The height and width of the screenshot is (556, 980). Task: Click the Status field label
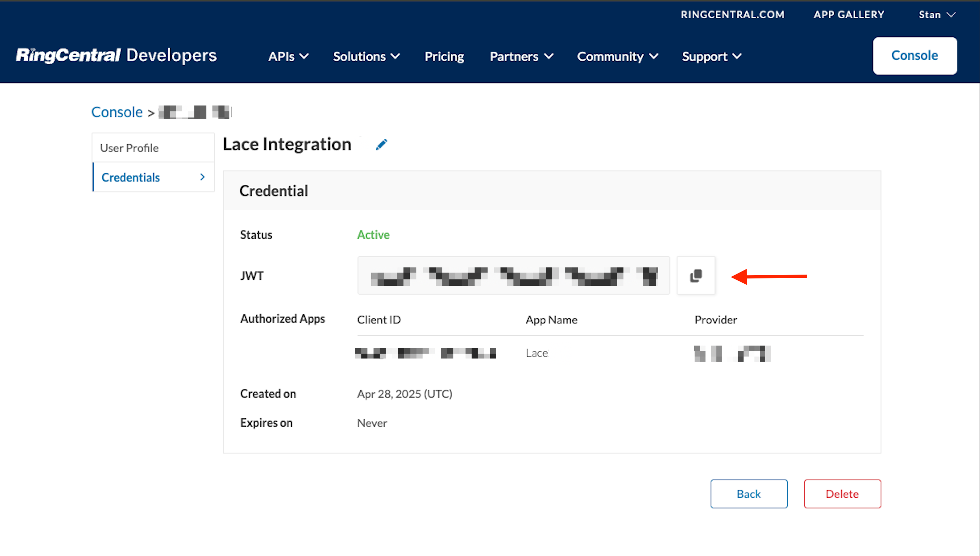256,234
